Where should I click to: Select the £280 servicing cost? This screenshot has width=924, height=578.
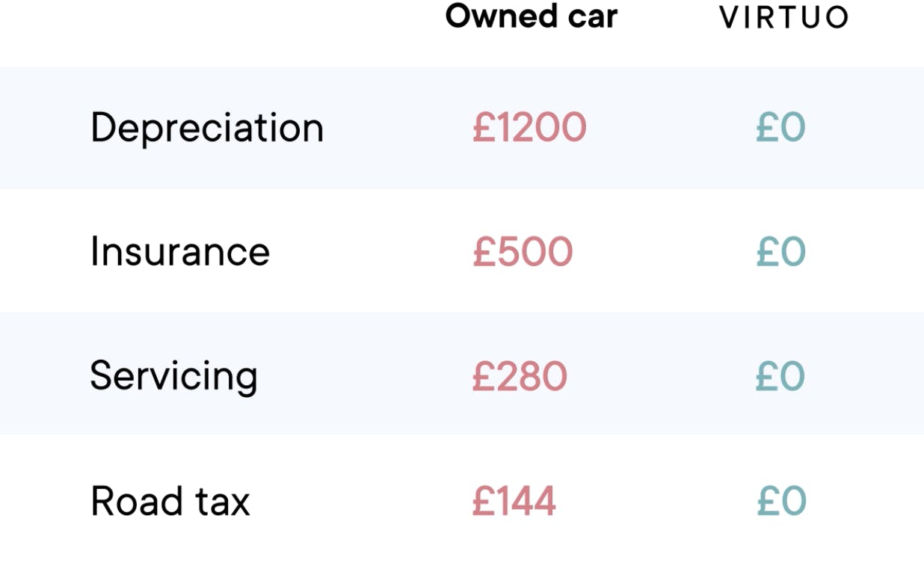pos(520,376)
